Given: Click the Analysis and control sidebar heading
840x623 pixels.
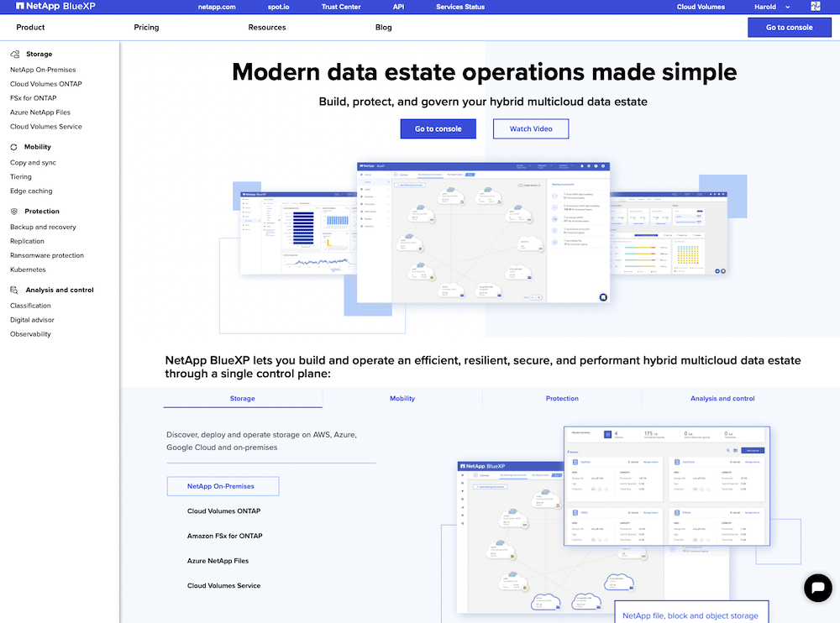Looking at the screenshot, I should click(x=60, y=290).
